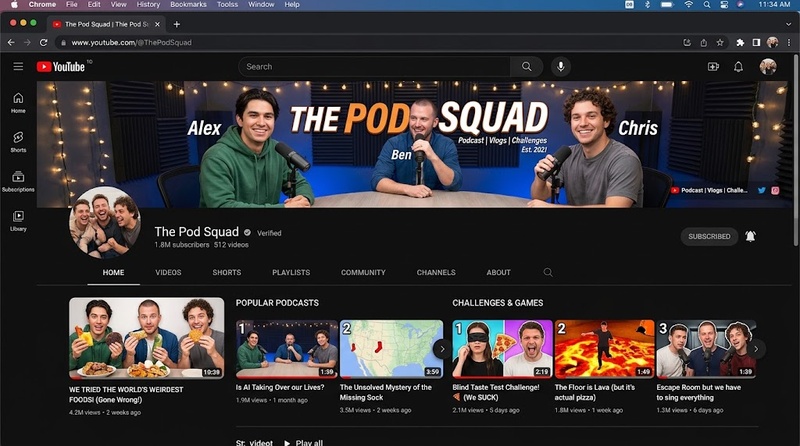800x446 pixels.
Task: Open Chrome profile avatar in toolbar
Action: coord(772,42)
